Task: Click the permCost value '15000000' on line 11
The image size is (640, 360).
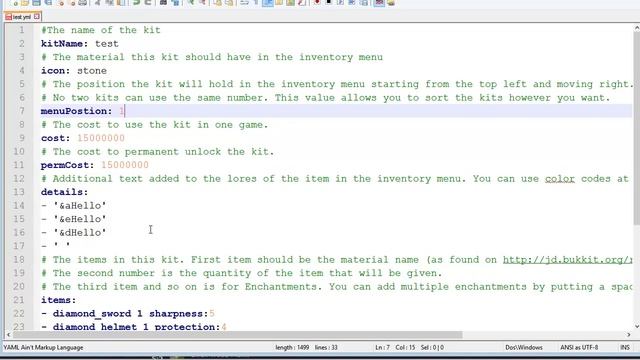Action: (125, 165)
